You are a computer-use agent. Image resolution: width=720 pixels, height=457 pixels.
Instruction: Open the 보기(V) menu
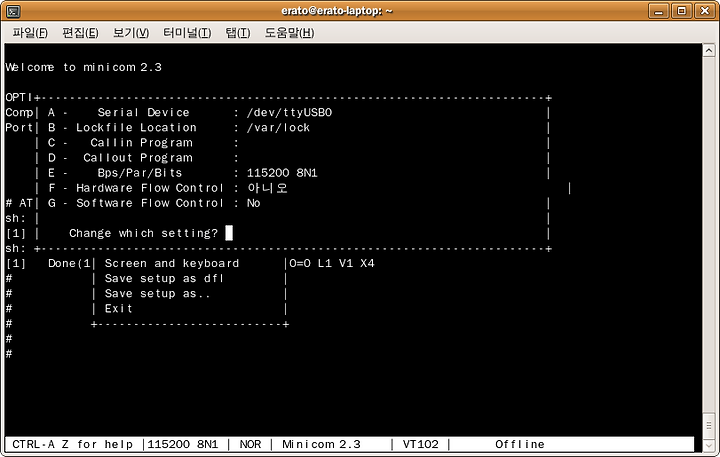pos(131,33)
